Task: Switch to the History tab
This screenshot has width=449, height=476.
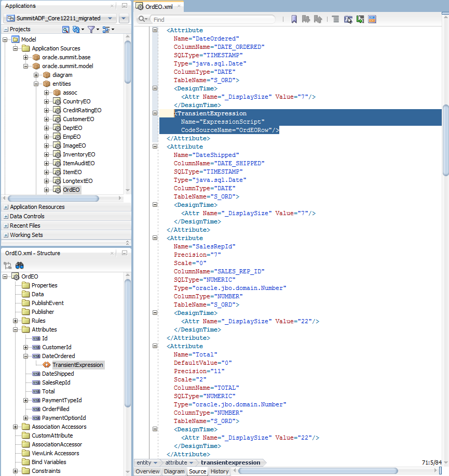Action: click(x=220, y=471)
